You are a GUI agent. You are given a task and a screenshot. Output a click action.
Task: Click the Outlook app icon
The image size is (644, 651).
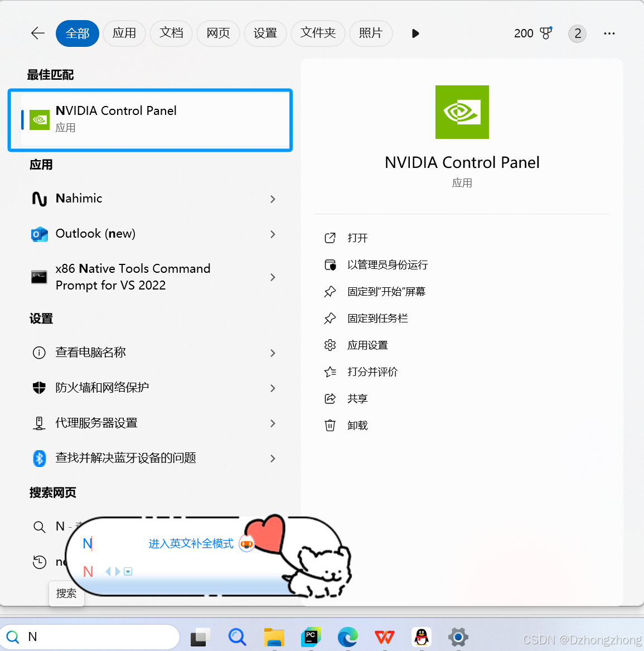click(40, 234)
